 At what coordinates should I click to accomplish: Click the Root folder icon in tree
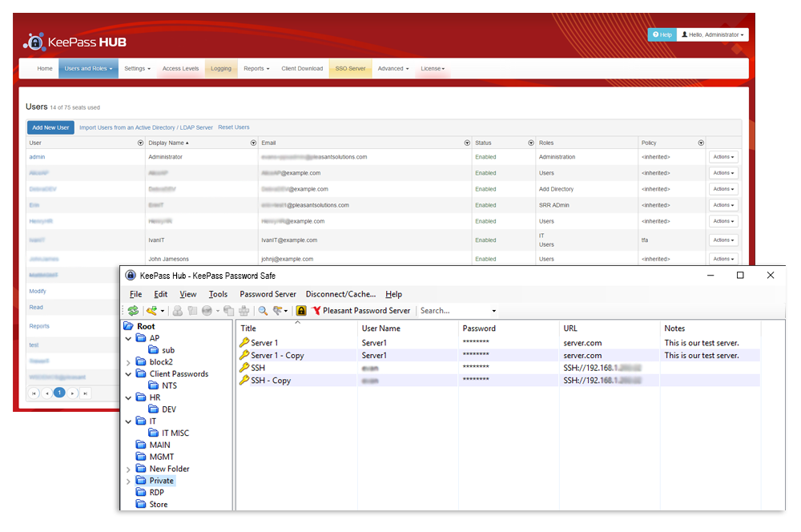[129, 326]
